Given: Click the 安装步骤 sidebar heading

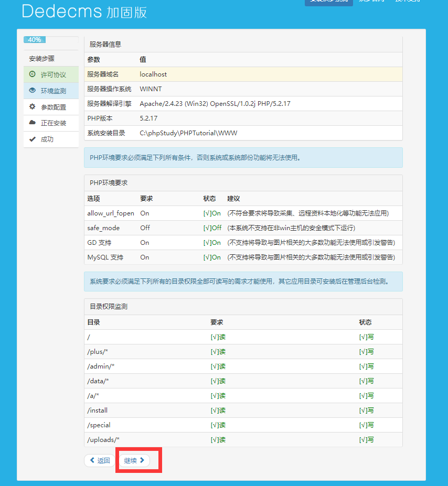Looking at the screenshot, I should pyautogui.click(x=42, y=59).
